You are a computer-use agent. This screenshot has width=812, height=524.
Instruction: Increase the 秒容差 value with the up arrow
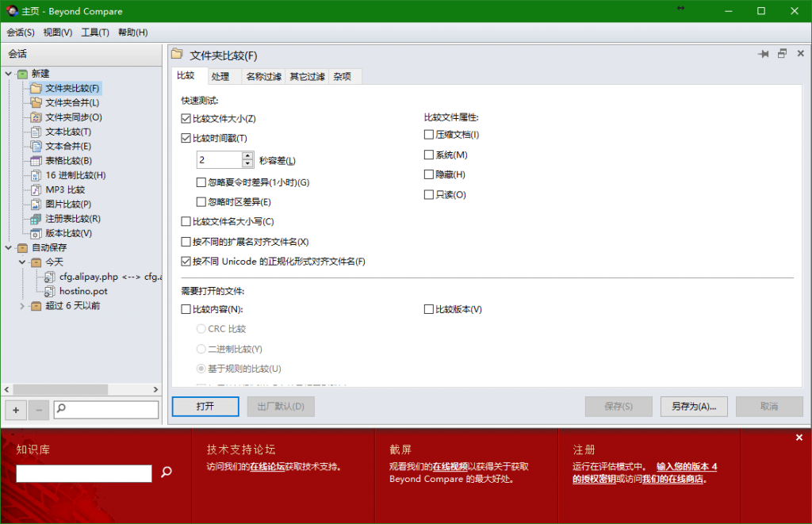tap(247, 156)
